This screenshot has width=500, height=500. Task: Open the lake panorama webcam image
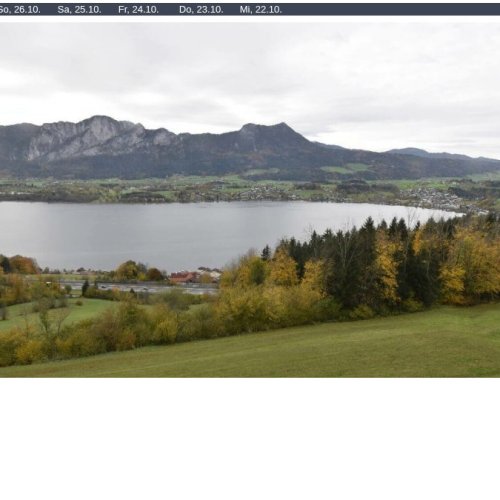(250, 200)
